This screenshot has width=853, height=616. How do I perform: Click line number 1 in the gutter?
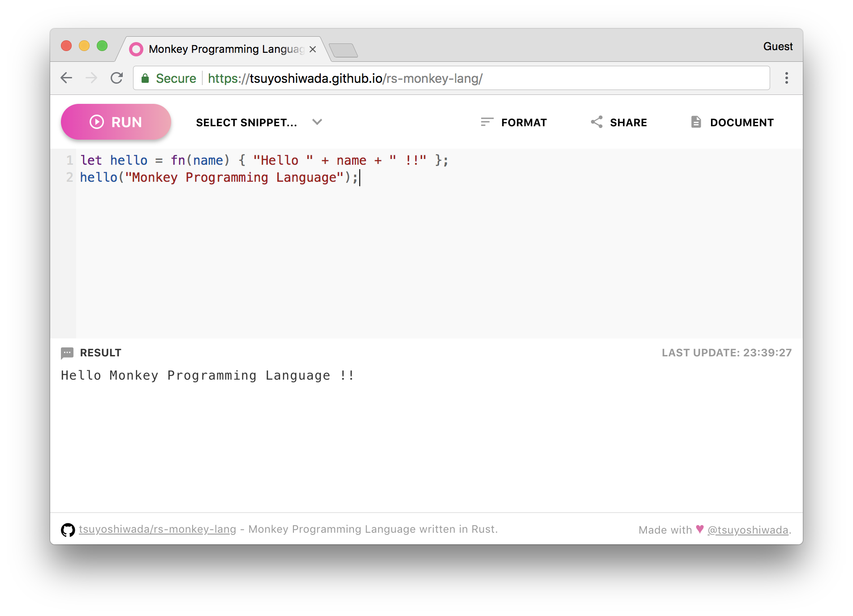point(69,160)
